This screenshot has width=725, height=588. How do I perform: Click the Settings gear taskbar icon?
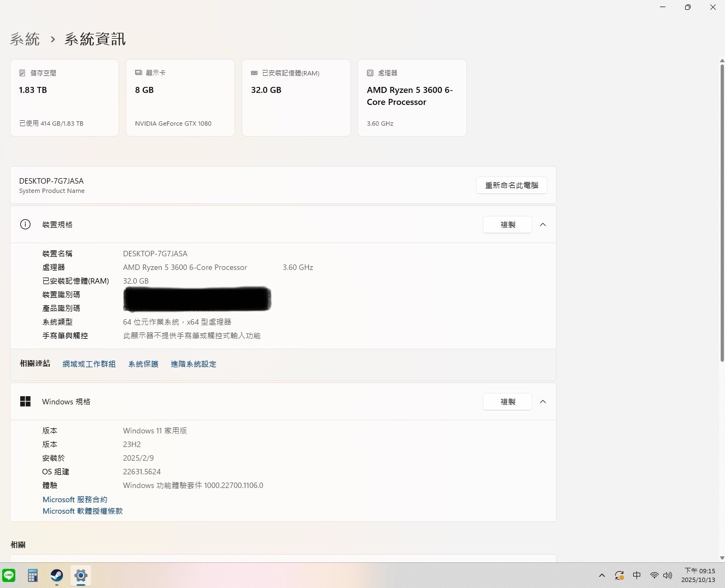click(81, 575)
